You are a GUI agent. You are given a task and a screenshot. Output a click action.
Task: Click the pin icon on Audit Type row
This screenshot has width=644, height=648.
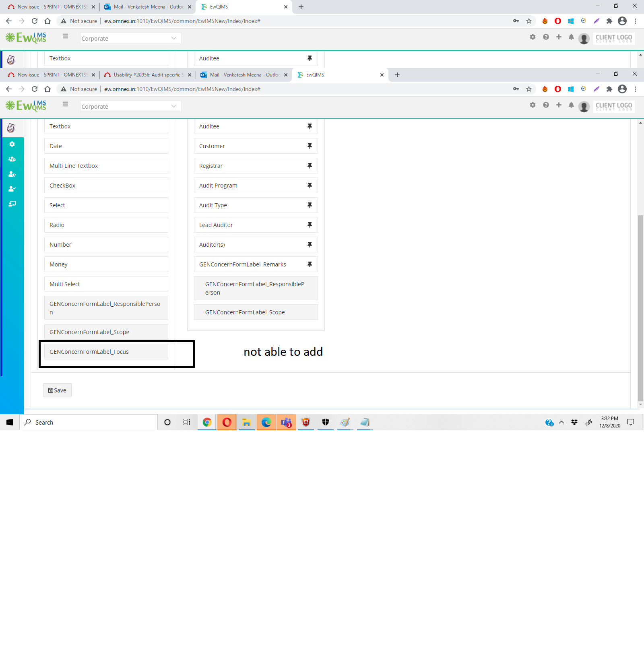[x=310, y=205]
